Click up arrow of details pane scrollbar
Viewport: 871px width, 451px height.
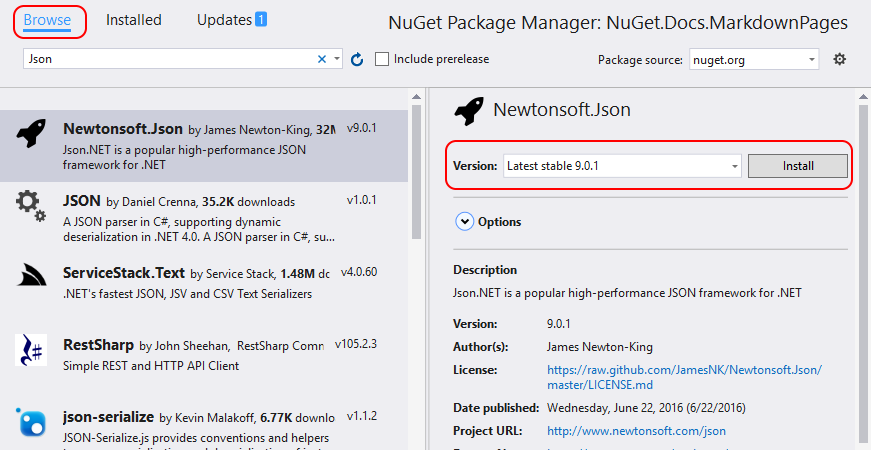tap(863, 97)
